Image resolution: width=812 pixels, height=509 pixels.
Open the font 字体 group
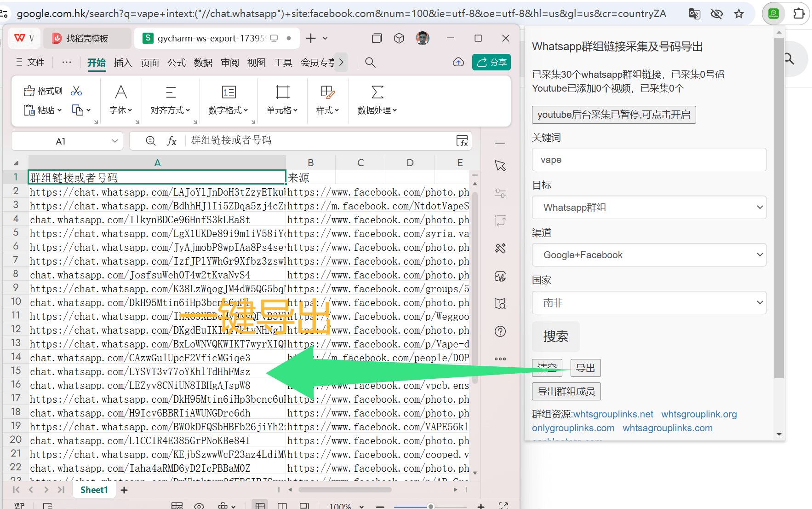click(121, 100)
